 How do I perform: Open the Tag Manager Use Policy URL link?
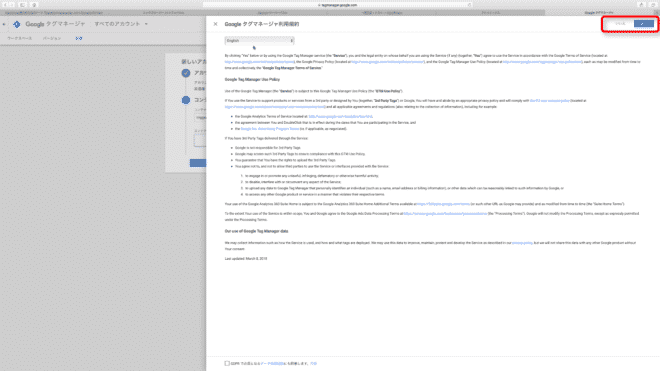[543, 62]
